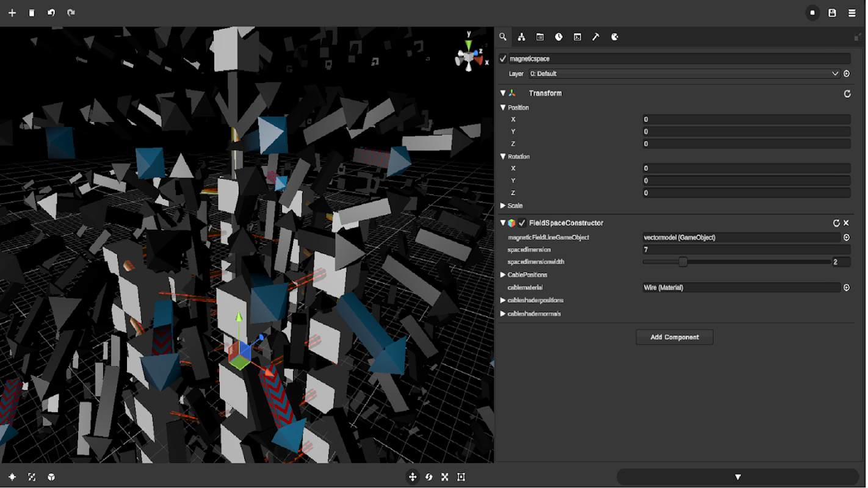868x488 pixels.
Task: Click the save floppy disk icon
Action: (x=832, y=13)
